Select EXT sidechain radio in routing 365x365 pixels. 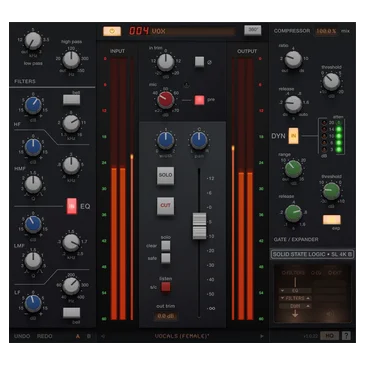click(x=330, y=273)
